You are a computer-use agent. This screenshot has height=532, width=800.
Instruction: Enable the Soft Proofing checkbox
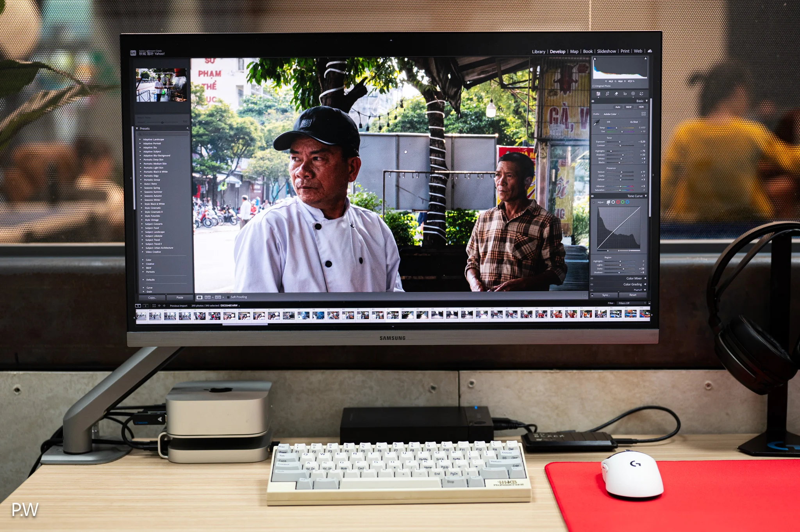(x=228, y=297)
